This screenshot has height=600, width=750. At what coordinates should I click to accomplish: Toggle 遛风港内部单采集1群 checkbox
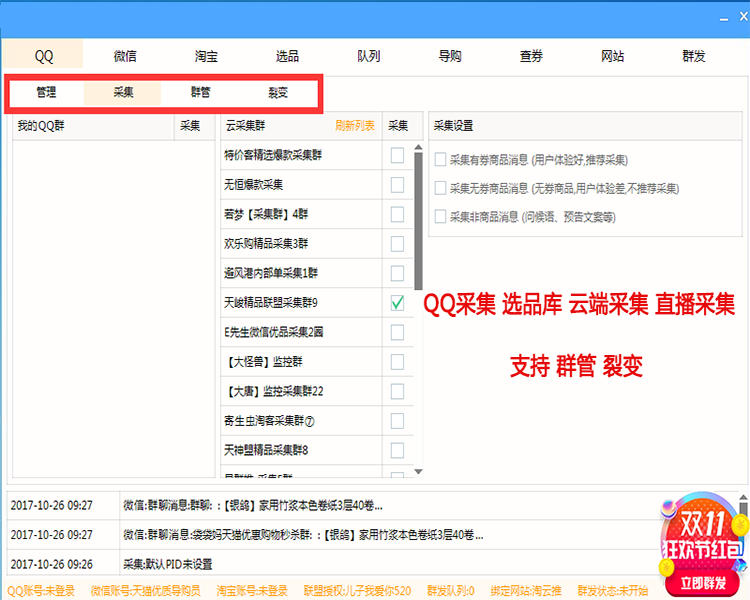click(397, 273)
